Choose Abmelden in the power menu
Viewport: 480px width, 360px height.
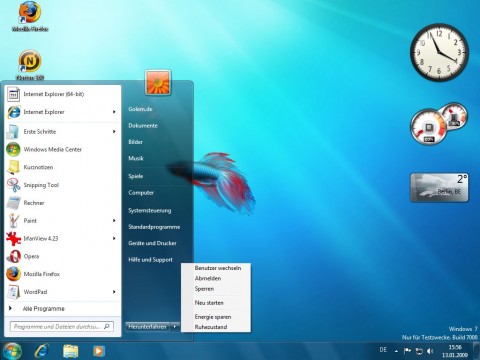point(208,278)
